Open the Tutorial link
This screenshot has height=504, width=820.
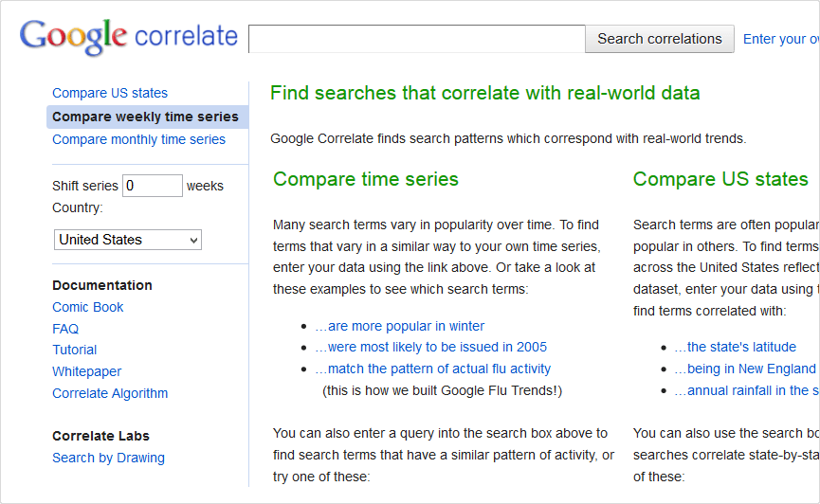[74, 350]
